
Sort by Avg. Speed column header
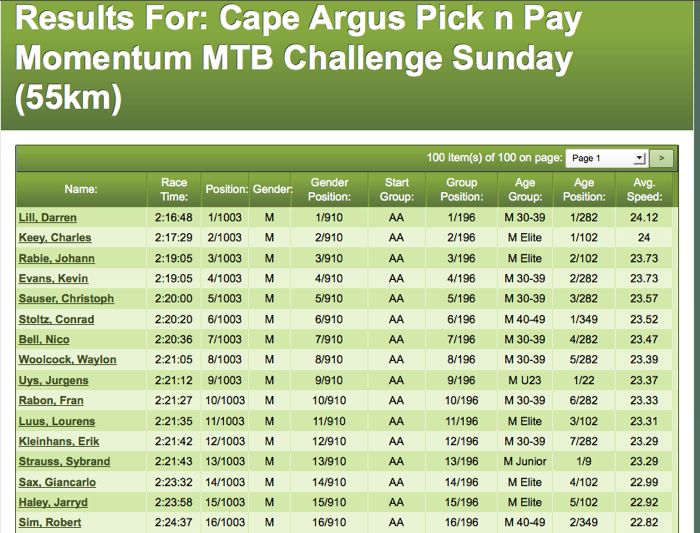[x=644, y=189]
